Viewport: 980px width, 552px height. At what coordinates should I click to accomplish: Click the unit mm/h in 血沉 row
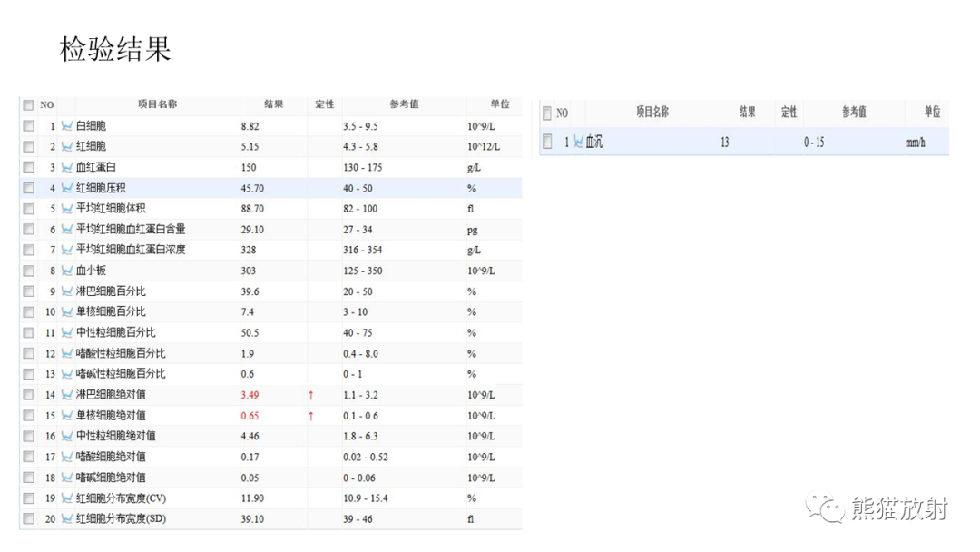pyautogui.click(x=915, y=143)
